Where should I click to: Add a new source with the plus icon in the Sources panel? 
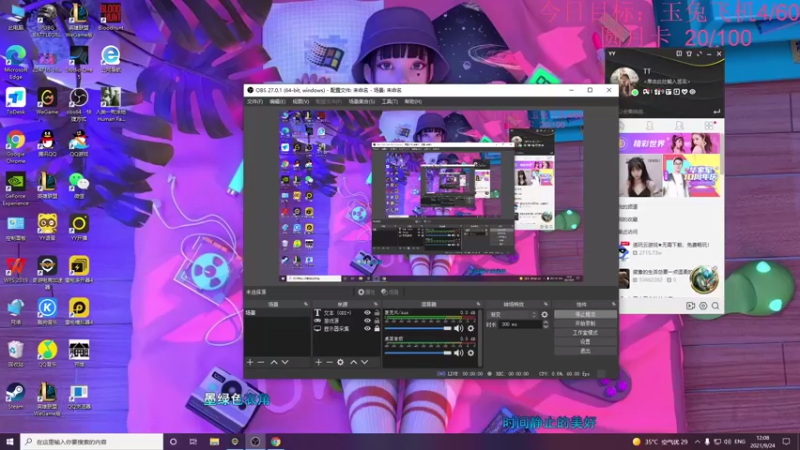click(318, 362)
